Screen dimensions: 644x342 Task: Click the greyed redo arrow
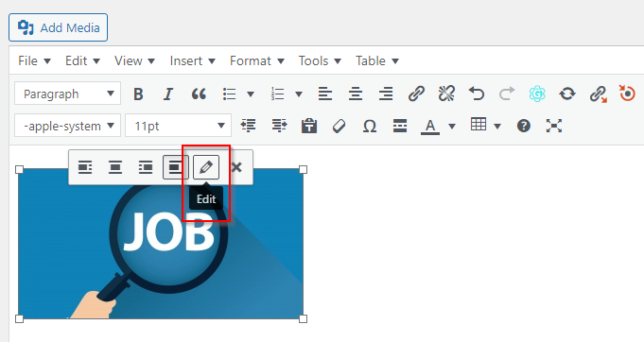[507, 94]
